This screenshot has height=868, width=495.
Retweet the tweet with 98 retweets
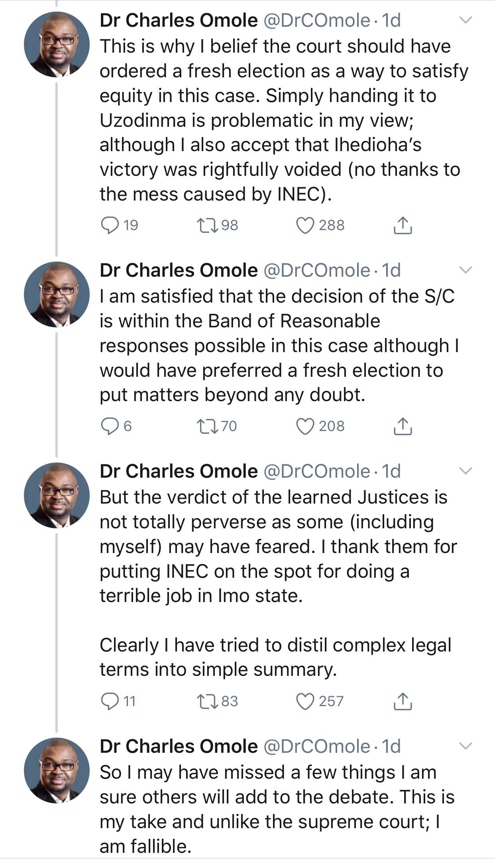(x=208, y=225)
